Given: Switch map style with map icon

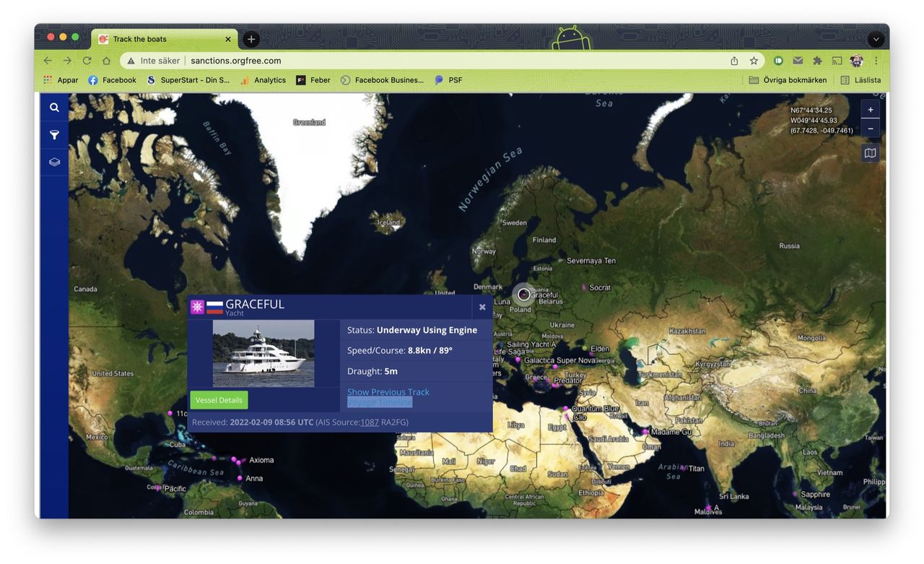Looking at the screenshot, I should tap(871, 153).
